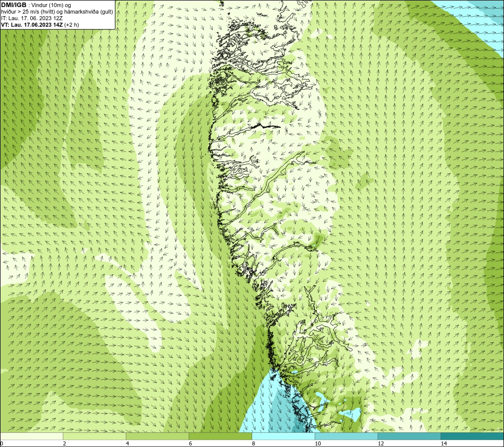Select the 10–12 m/s cyan color band

346,436
